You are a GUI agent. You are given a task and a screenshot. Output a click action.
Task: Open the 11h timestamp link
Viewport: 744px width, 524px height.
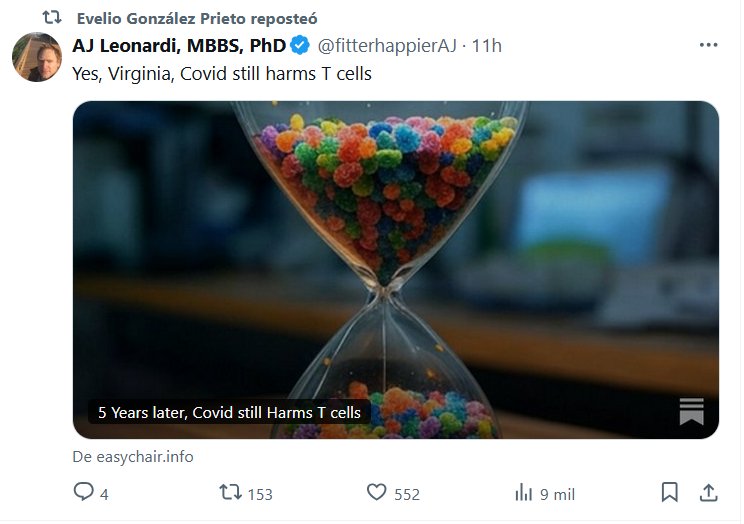(487, 45)
